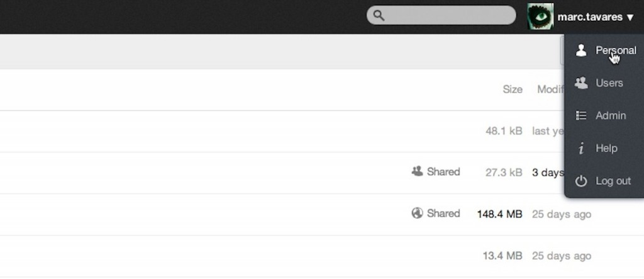This screenshot has width=644, height=279.
Task: Sort files by the Size column header
Action: click(512, 89)
